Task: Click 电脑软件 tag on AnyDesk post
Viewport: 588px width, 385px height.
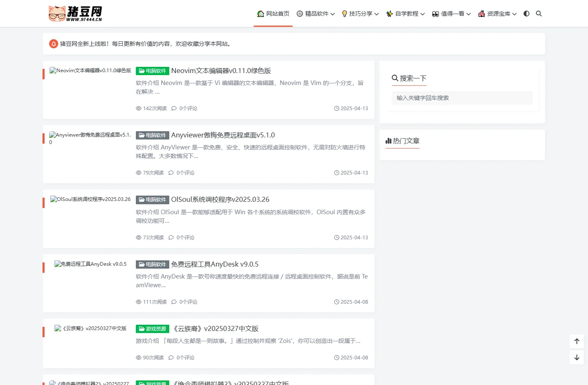Action: point(152,265)
